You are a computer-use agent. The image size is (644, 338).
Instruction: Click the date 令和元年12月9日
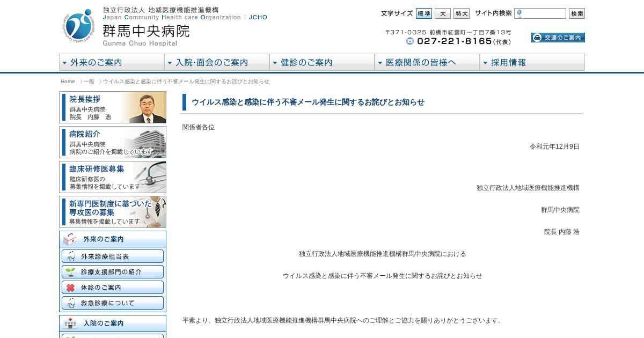click(554, 146)
